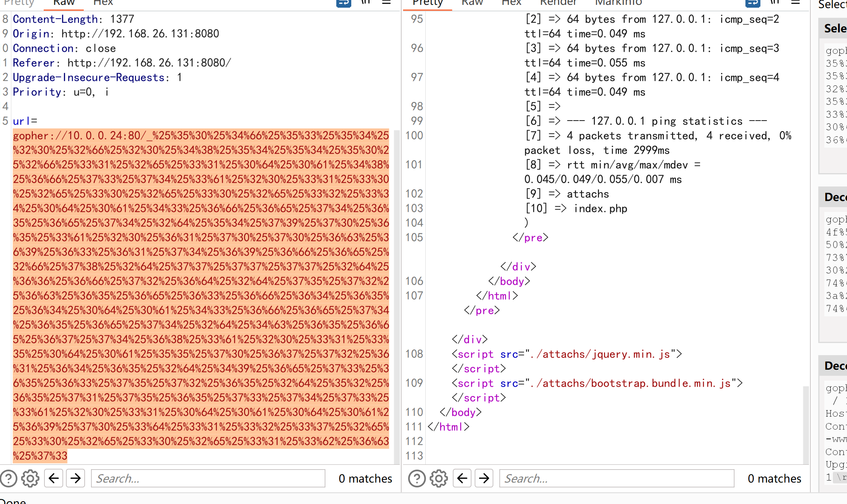
Task: Click the icmp_seq=4 response line
Action: click(652, 77)
